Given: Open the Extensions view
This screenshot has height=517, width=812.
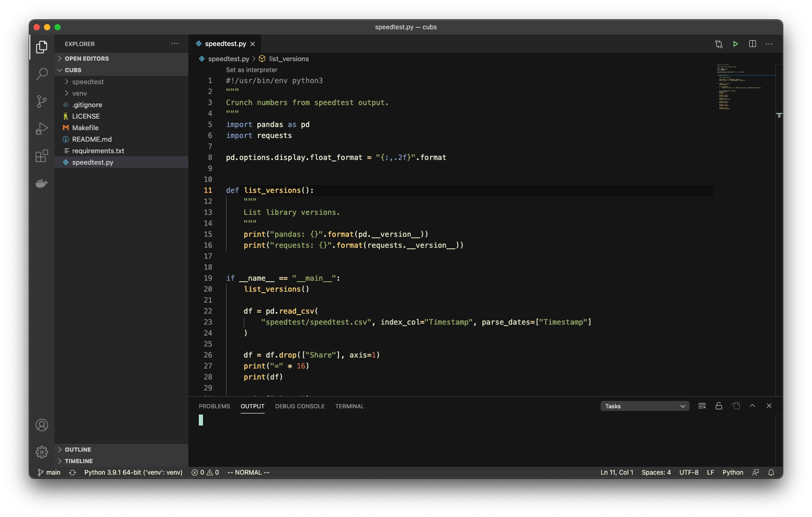Looking at the screenshot, I should pyautogui.click(x=42, y=156).
